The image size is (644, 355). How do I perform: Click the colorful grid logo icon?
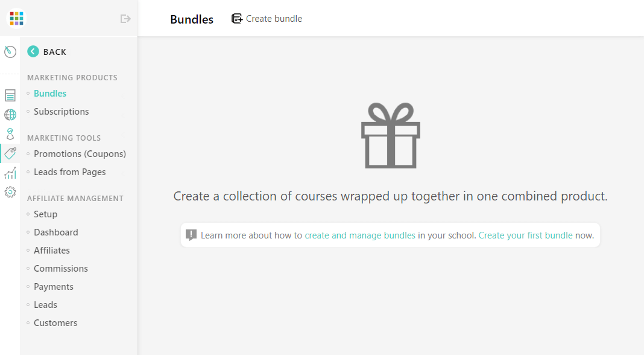coord(16,18)
